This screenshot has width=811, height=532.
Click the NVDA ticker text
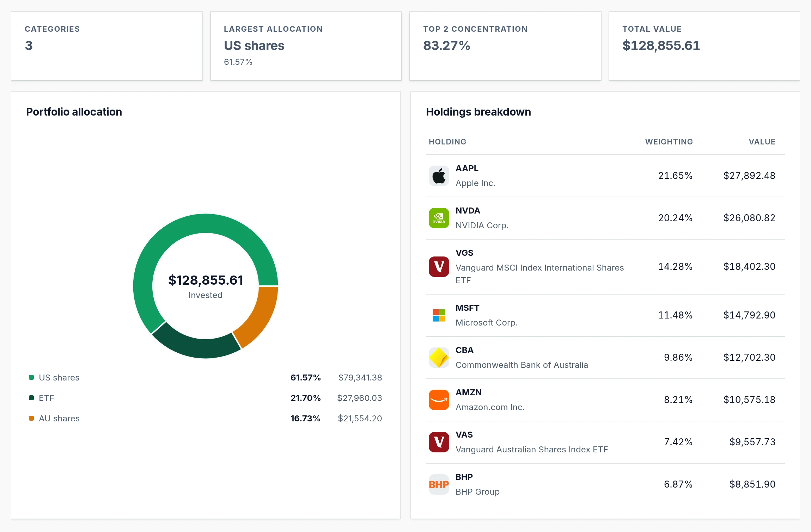pyautogui.click(x=468, y=211)
